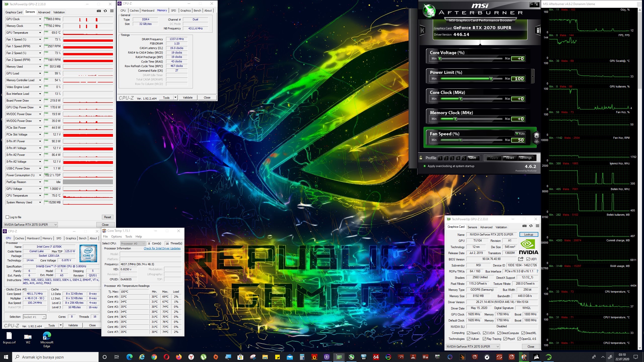Open uTorrent from the taskbar
Viewport: 644px width, 362px height.
[204, 357]
